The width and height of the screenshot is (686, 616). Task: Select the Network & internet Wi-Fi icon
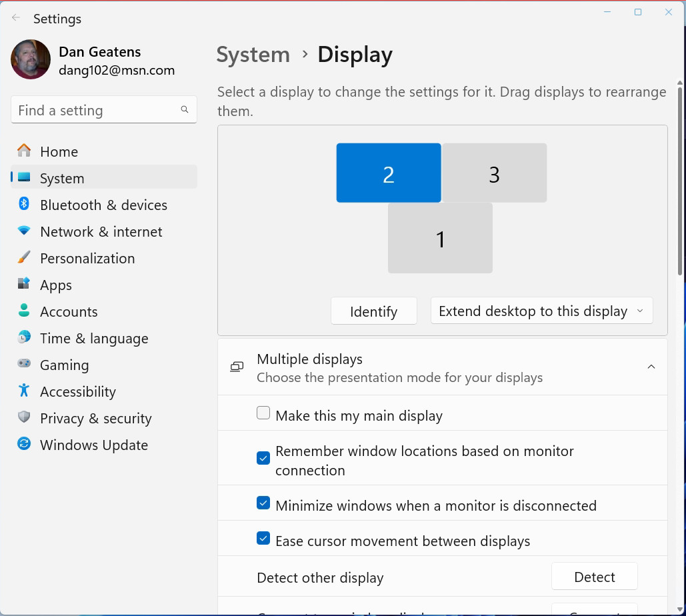(x=24, y=231)
